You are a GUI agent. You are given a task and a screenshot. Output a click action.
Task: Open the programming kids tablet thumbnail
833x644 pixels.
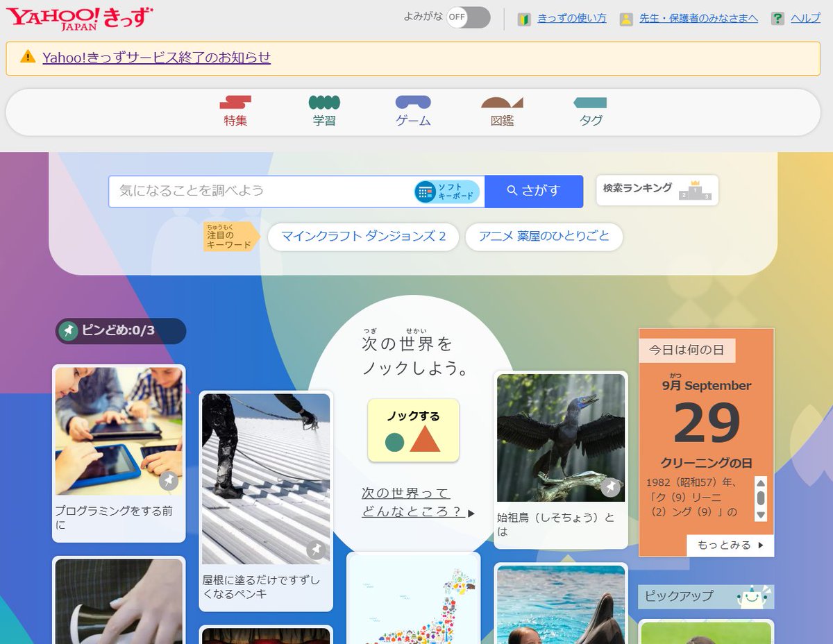[119, 431]
